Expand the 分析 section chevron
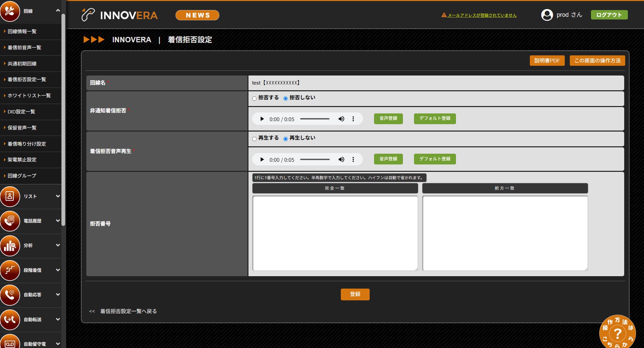This screenshot has width=644, height=348. click(x=58, y=245)
